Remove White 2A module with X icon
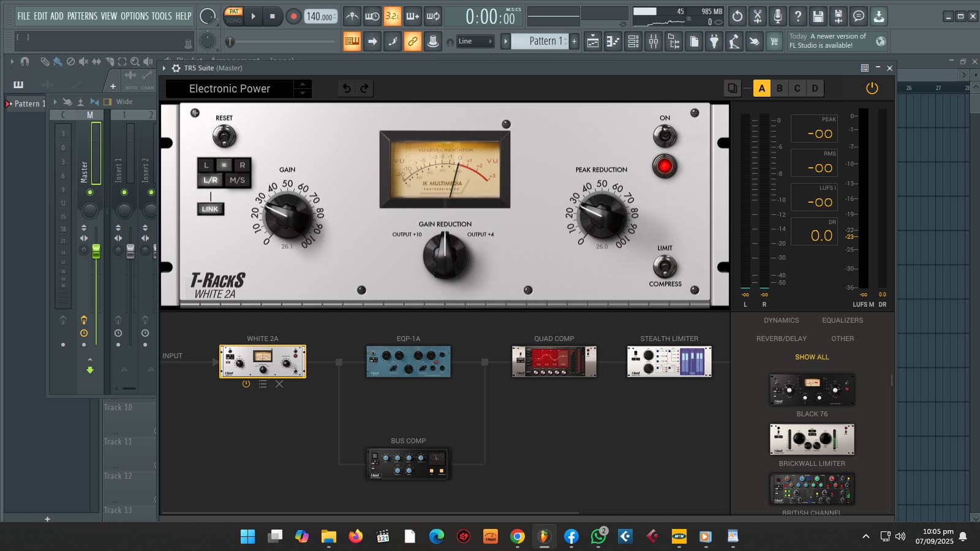This screenshot has width=980, height=551. 279,384
